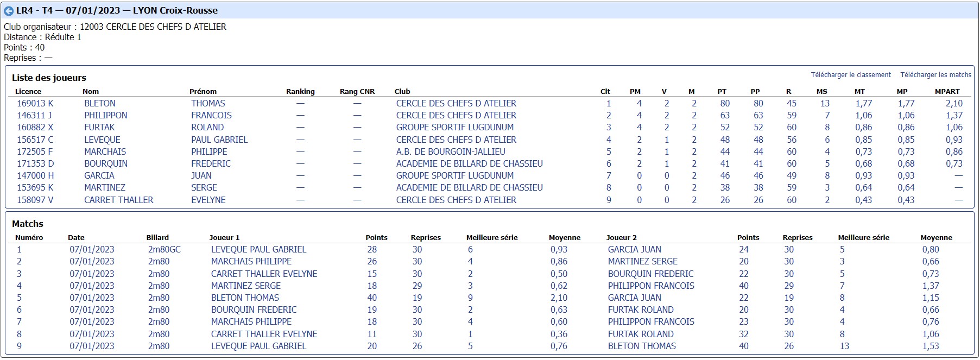Image resolution: width=980 pixels, height=360 pixels.
Task: Click licence 147000 H
Action: click(35, 175)
